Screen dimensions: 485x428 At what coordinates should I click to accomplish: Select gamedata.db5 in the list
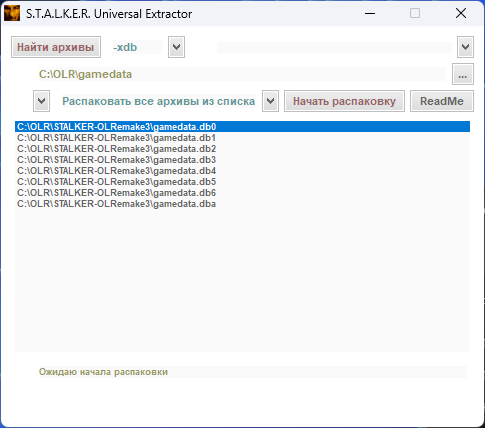(x=242, y=182)
